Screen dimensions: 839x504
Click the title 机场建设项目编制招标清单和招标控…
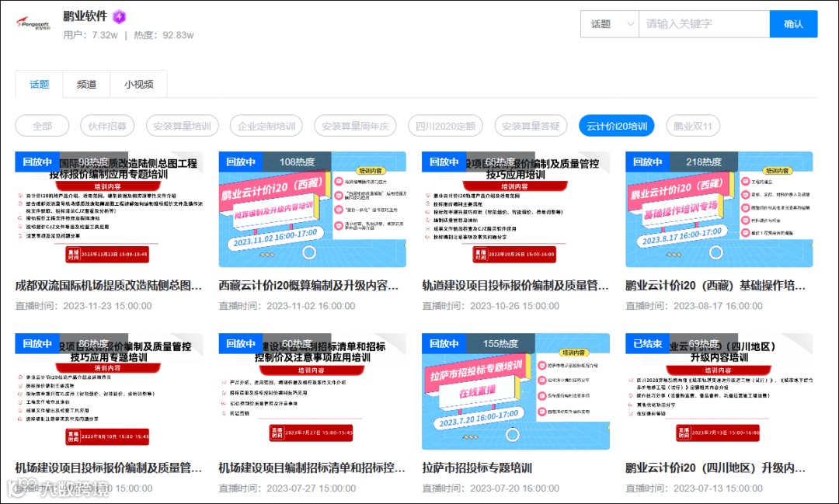point(312,468)
